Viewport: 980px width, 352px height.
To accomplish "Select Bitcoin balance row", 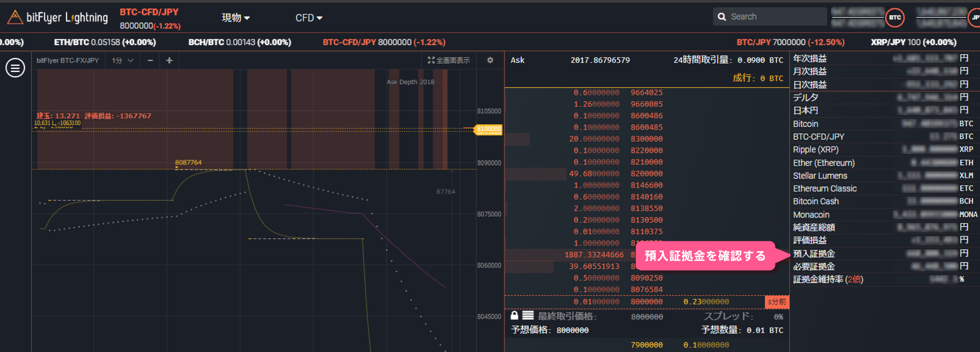I will pos(885,124).
